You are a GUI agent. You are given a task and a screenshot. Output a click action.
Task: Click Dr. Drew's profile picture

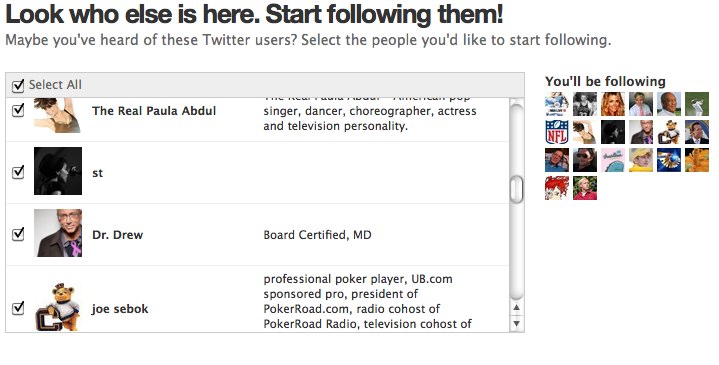tap(58, 233)
